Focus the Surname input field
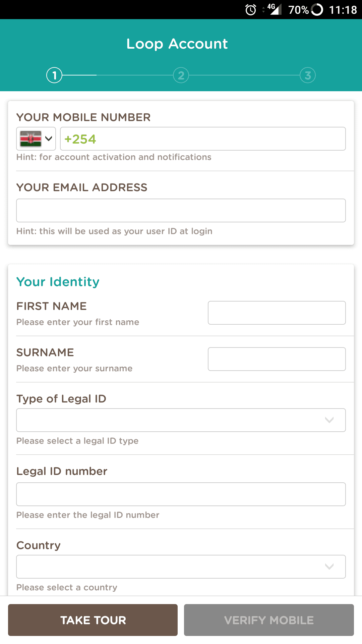The height and width of the screenshot is (644, 362). point(277,359)
